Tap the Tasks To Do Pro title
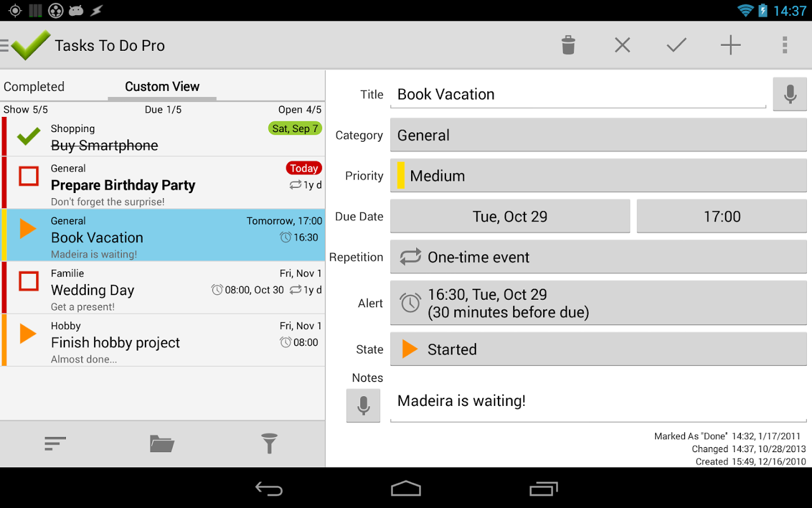 click(x=110, y=46)
